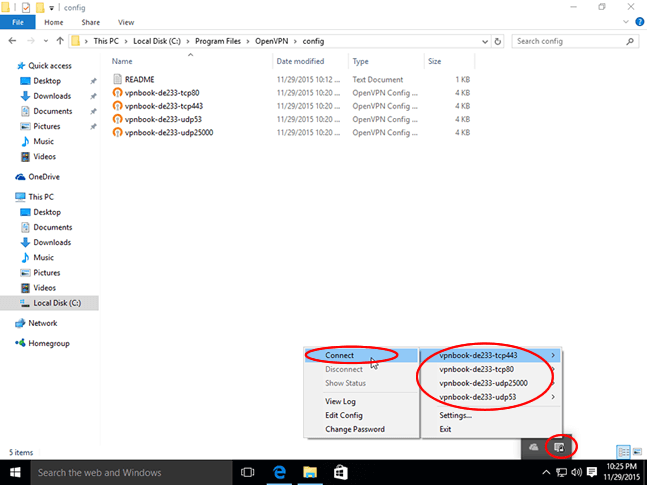The height and width of the screenshot is (485, 647).
Task: Open the View ribbon tab
Action: pos(126,22)
